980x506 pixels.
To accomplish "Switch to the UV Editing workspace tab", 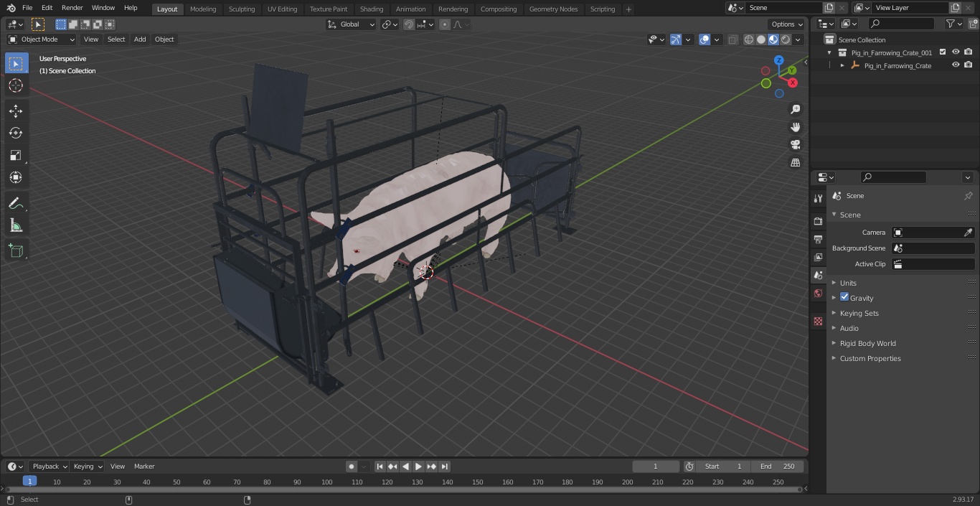I will coord(282,9).
